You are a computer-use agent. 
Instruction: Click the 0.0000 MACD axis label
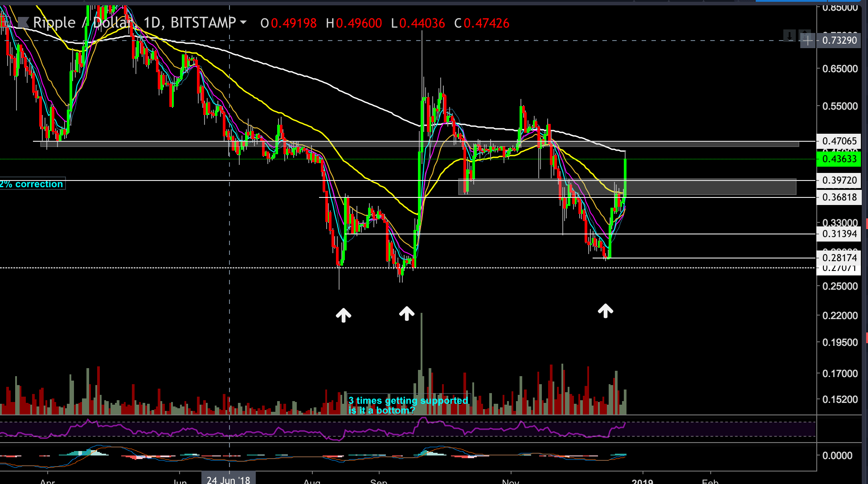coord(837,455)
